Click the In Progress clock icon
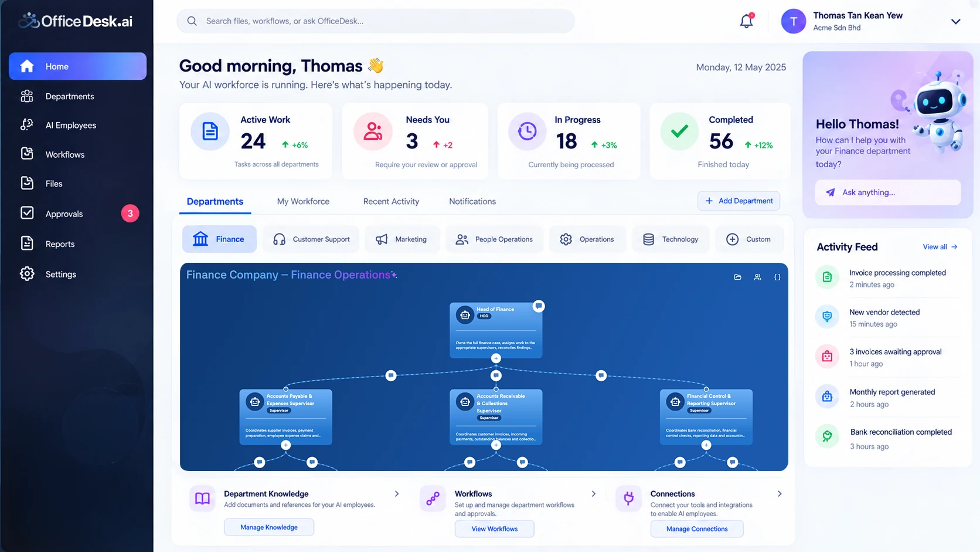The image size is (980, 552). pyautogui.click(x=527, y=131)
